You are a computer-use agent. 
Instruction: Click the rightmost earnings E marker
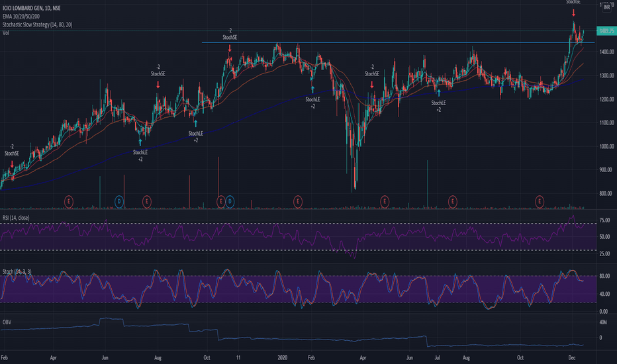540,202
